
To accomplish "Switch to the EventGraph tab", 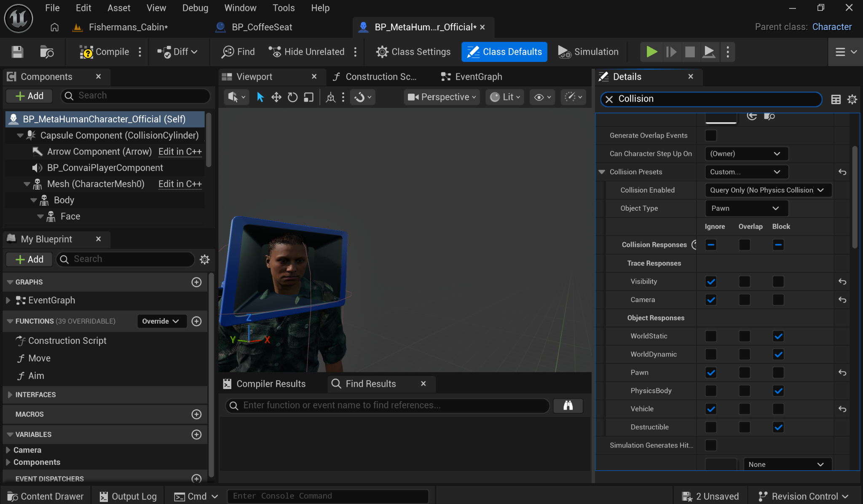I will 472,77.
